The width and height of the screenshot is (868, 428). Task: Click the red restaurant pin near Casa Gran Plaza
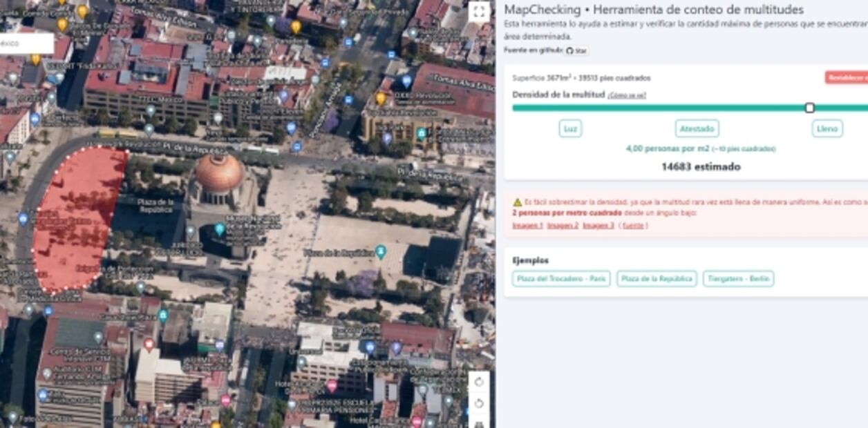pos(149,344)
